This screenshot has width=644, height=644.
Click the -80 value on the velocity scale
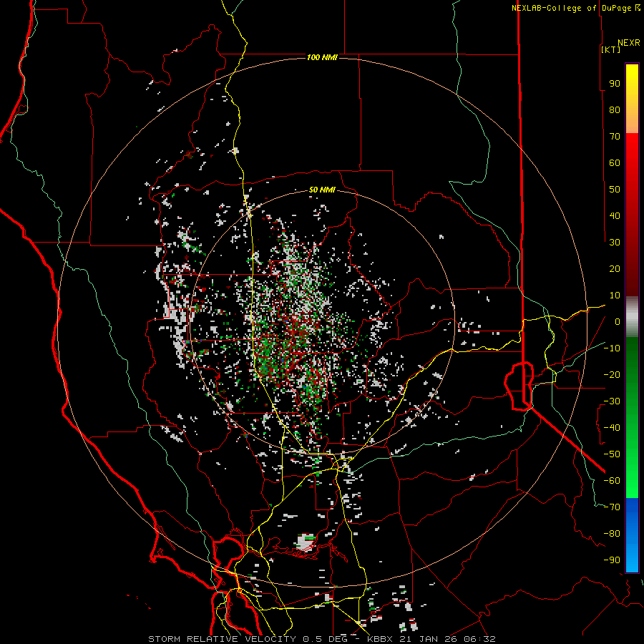click(x=612, y=534)
